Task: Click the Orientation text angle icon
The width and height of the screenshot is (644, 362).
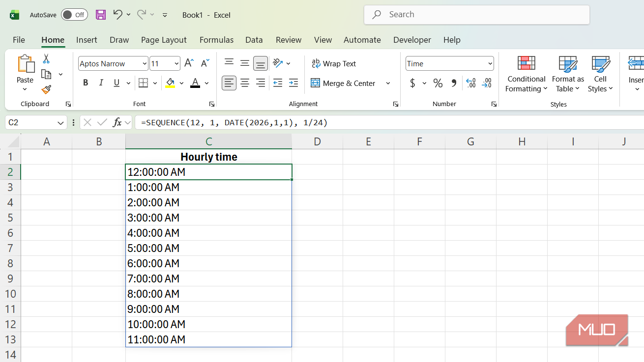Action: 278,63
